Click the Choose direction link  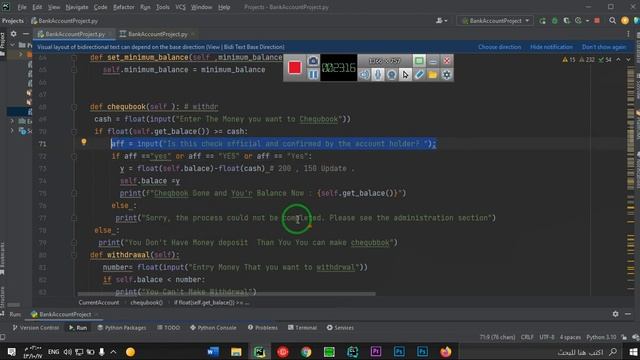[500, 47]
